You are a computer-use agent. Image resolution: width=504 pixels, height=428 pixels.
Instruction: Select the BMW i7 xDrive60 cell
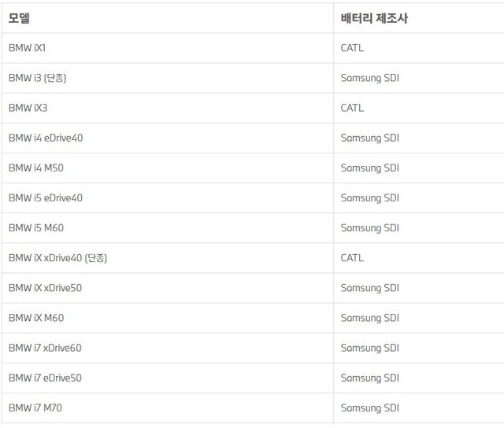[x=45, y=348]
